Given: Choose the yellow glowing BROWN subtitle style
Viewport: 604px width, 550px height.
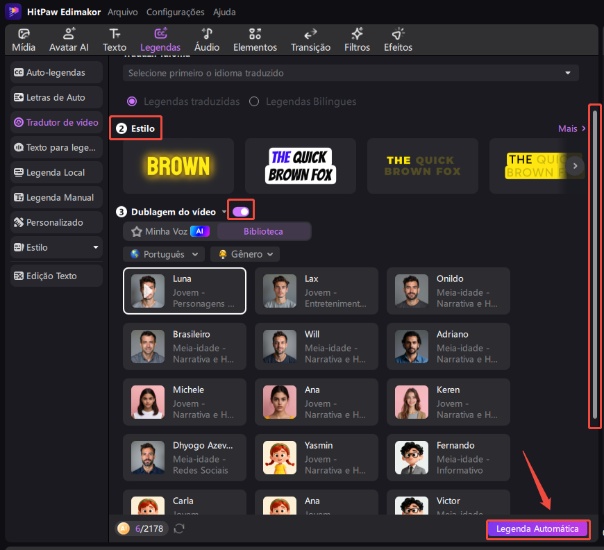Looking at the screenshot, I should pos(178,165).
